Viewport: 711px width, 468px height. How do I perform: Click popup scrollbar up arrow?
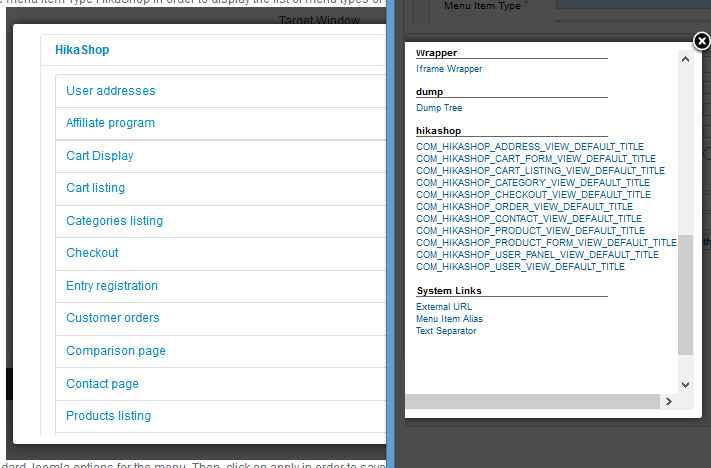(x=685, y=59)
